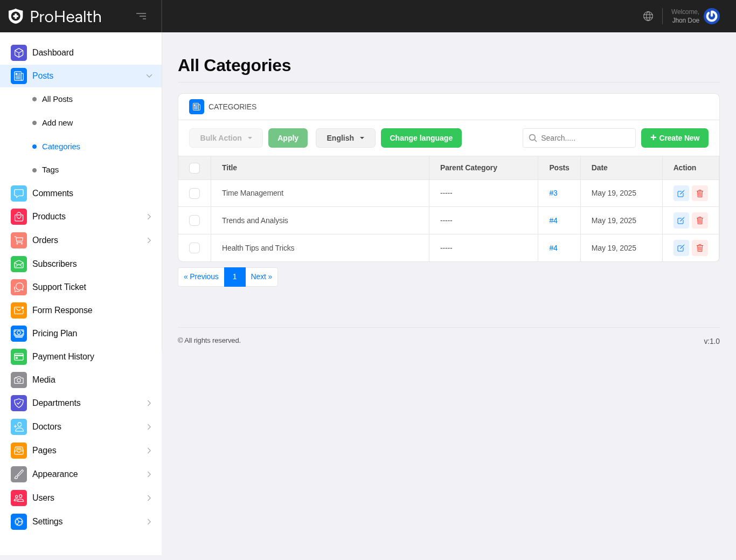The height and width of the screenshot is (560, 736).
Task: Open Support Ticket sidebar icon
Action: (19, 287)
